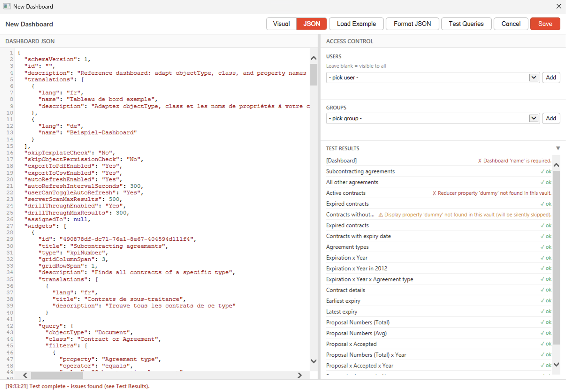566x392 pixels.
Task: Select Proposal Numbers (Avg) result
Action: tap(439, 333)
